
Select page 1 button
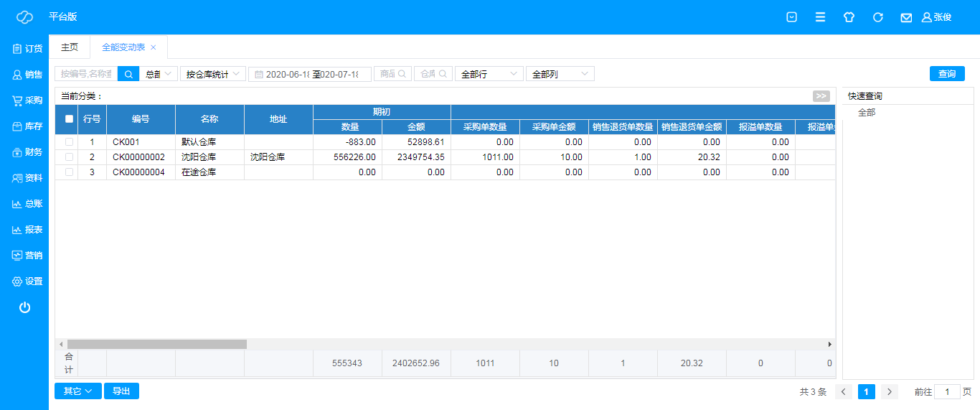[867, 392]
